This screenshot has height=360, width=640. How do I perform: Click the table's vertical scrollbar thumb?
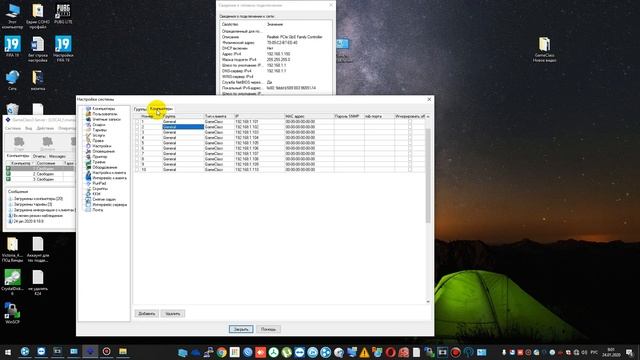(x=428, y=175)
